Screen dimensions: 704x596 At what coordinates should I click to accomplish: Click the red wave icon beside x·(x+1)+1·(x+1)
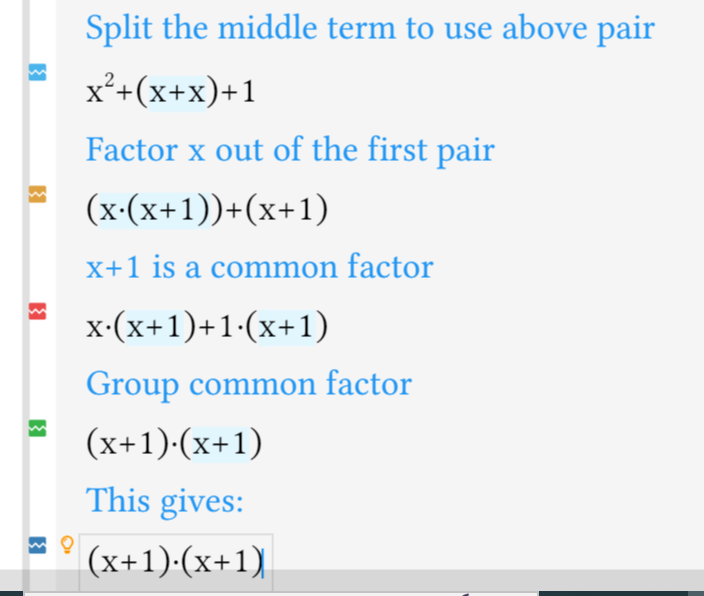pos(37,311)
